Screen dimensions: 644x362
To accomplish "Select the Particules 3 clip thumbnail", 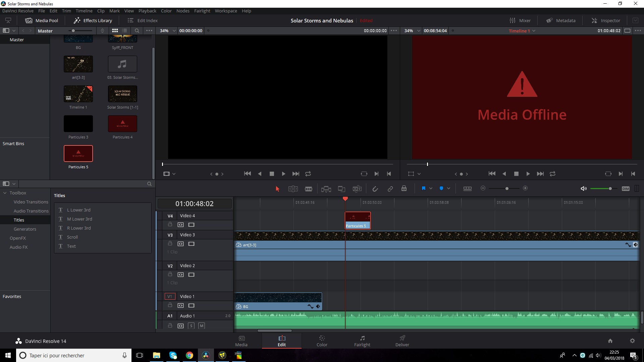I will coord(78,124).
